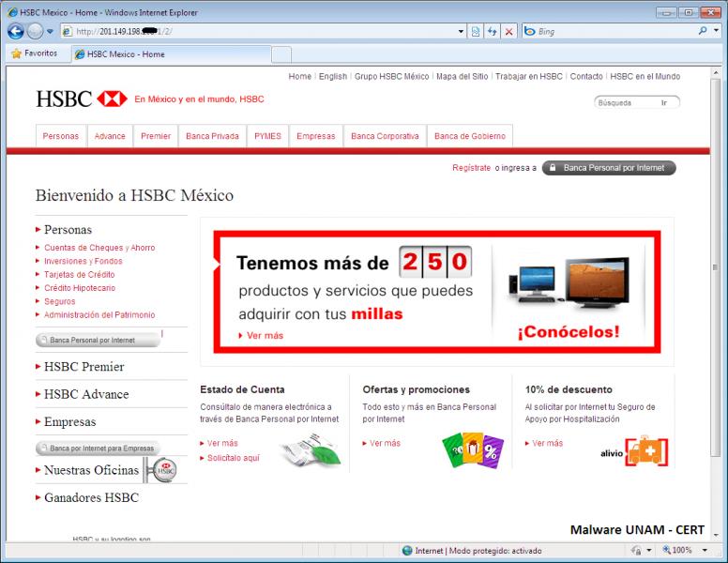
Task: Click sidebar Banca Personal por Internet button
Action: coord(98,340)
